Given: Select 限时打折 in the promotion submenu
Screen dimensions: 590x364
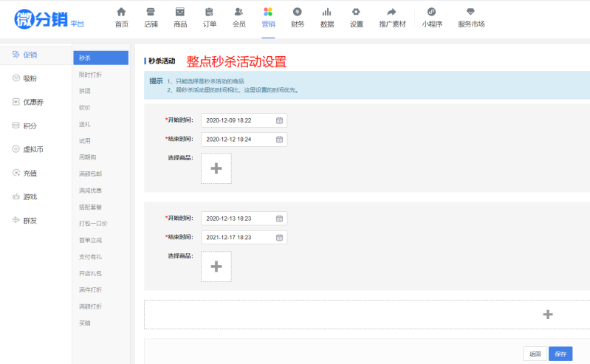Looking at the screenshot, I should point(91,75).
